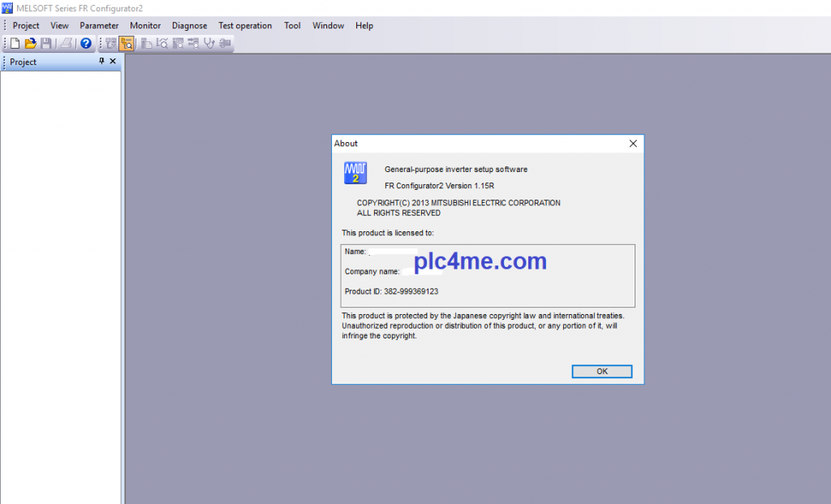Screen dimensions: 831x504
Task: Expand the Diagnose menu
Action: click(x=189, y=25)
